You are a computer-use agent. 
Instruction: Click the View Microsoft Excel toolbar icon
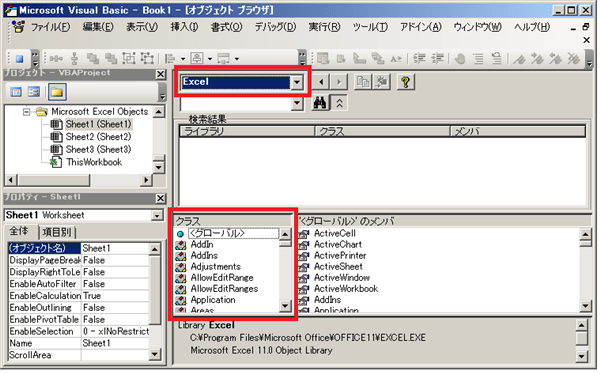coord(19,59)
